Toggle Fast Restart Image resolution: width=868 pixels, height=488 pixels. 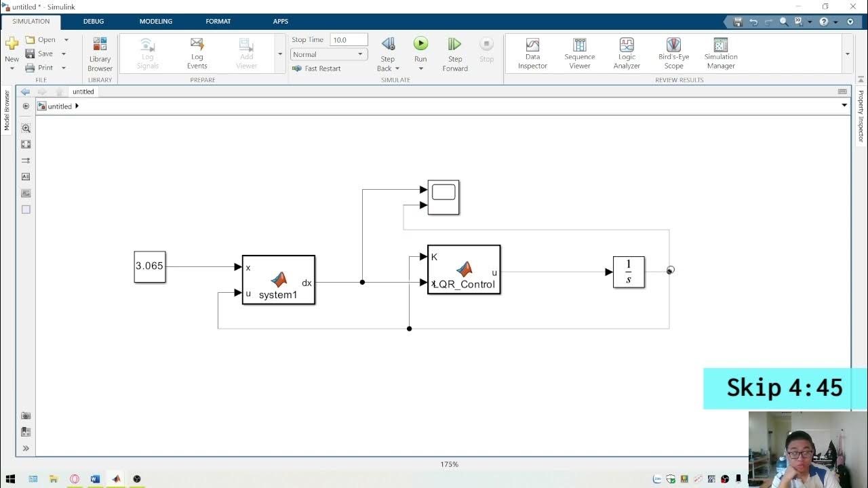point(316,68)
